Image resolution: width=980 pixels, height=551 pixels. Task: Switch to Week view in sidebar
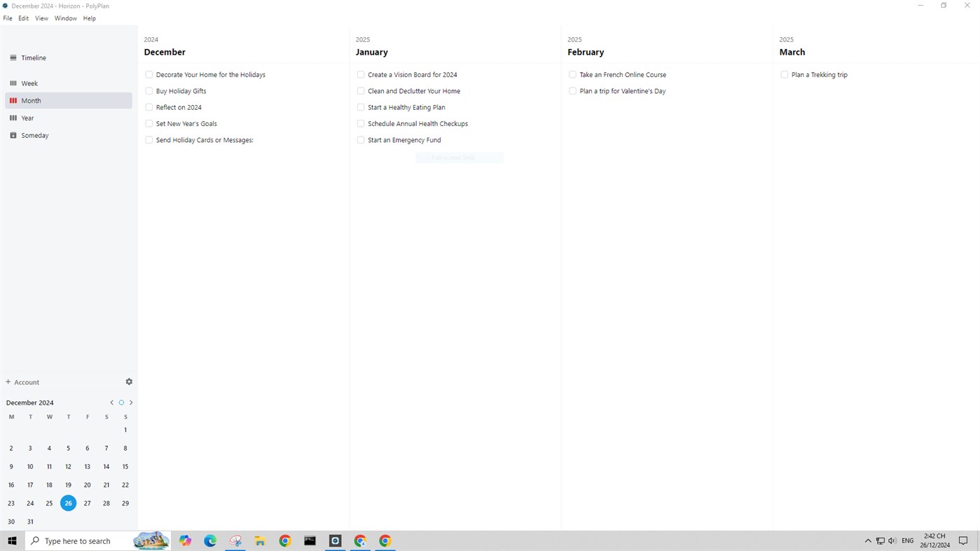click(69, 83)
